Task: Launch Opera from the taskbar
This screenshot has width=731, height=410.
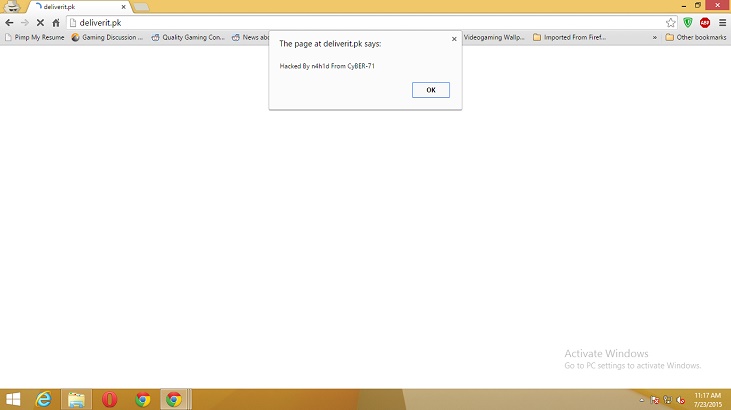Action: (109, 399)
